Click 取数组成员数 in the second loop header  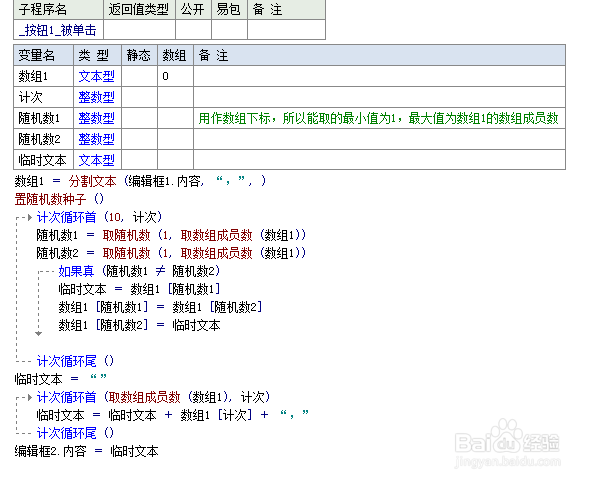point(144,397)
